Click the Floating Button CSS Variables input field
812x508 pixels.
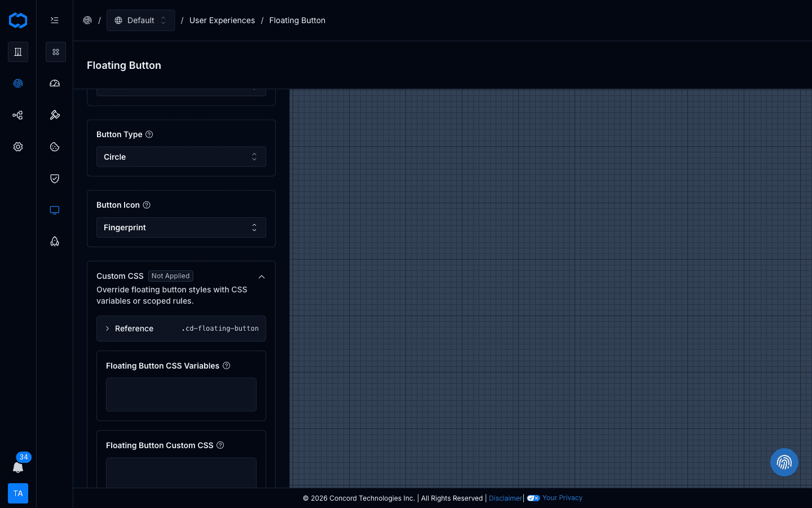(181, 395)
